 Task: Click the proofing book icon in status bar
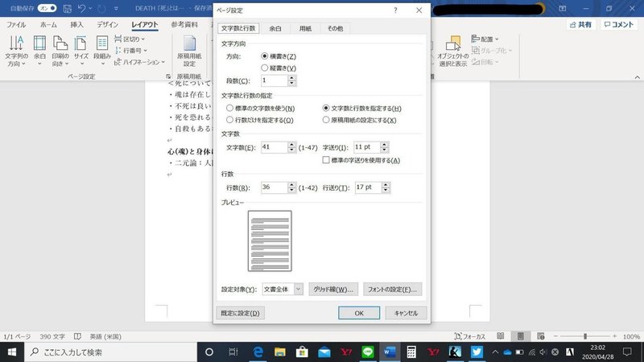pos(77,336)
